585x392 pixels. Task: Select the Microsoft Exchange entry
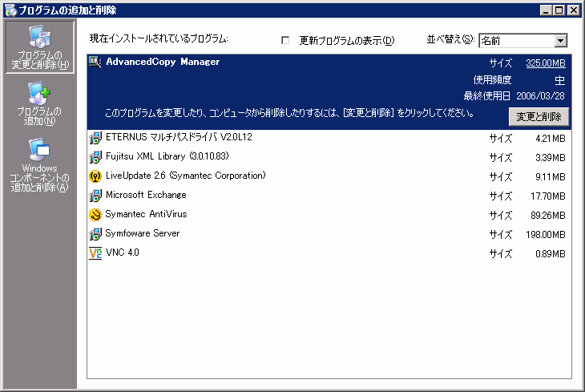pos(329,196)
